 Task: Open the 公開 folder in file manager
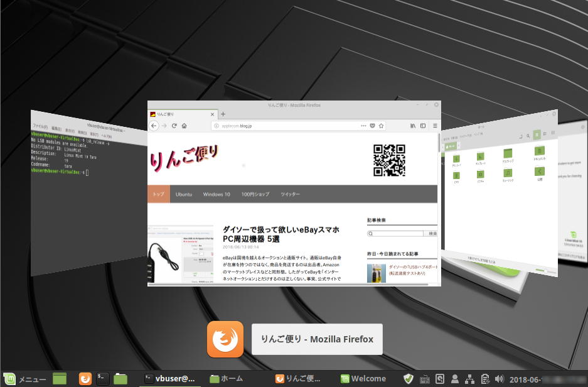pyautogui.click(x=540, y=173)
